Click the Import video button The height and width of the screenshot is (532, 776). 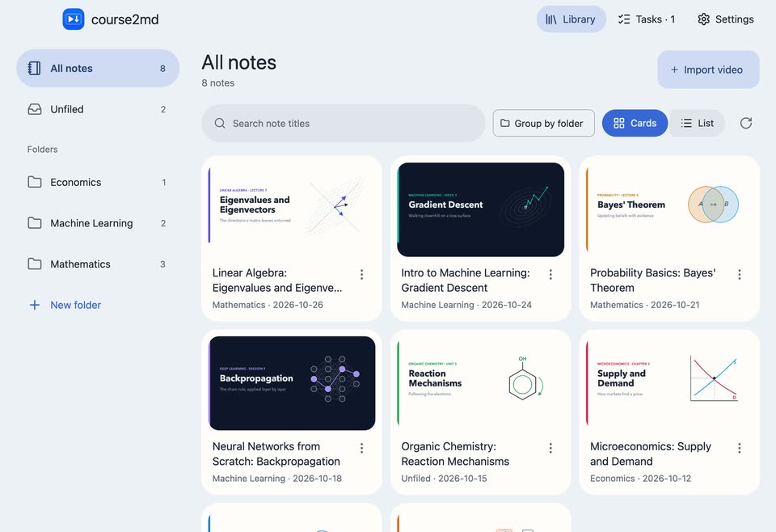point(708,70)
